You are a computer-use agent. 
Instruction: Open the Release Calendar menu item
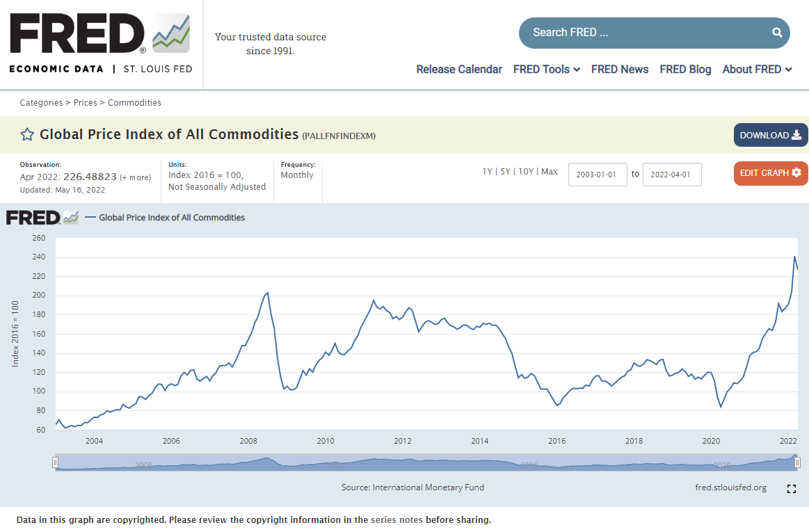click(459, 69)
